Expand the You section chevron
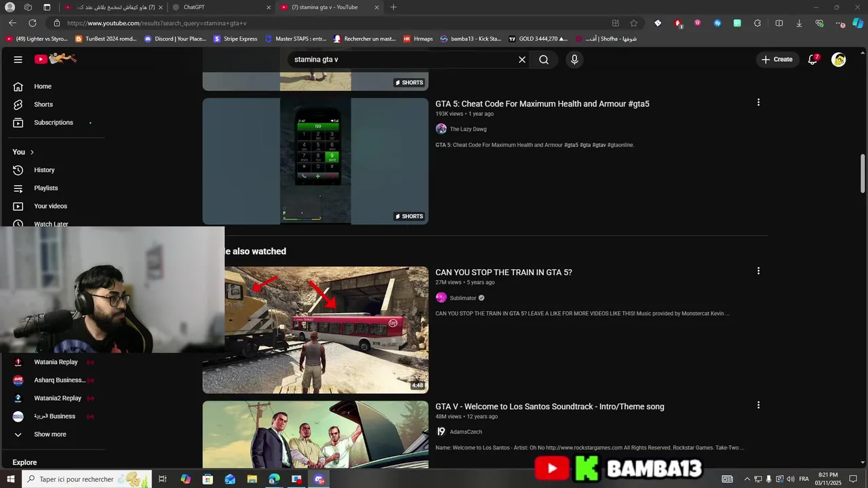Screen dimensions: 868x488 pyautogui.click(x=32, y=152)
